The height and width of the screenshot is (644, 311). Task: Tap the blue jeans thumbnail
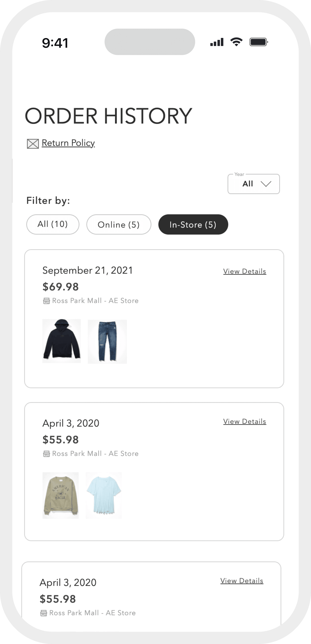tap(107, 341)
